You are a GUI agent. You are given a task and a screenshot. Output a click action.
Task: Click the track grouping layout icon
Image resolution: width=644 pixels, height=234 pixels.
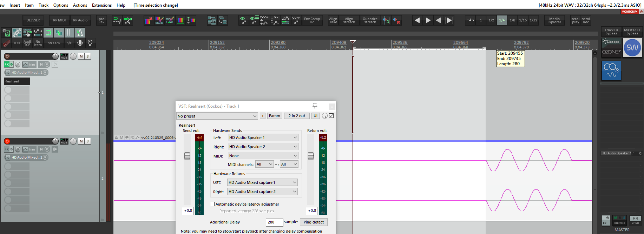click(x=212, y=20)
